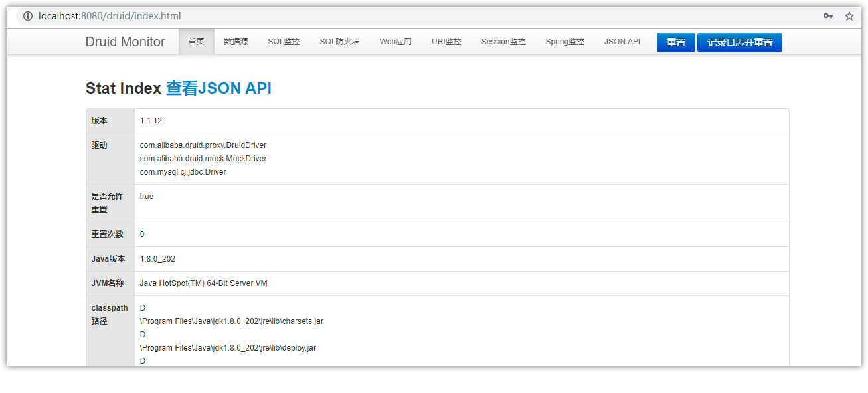The image size is (868, 393).
Task: Select the 重置次数 value 0
Action: click(142, 234)
